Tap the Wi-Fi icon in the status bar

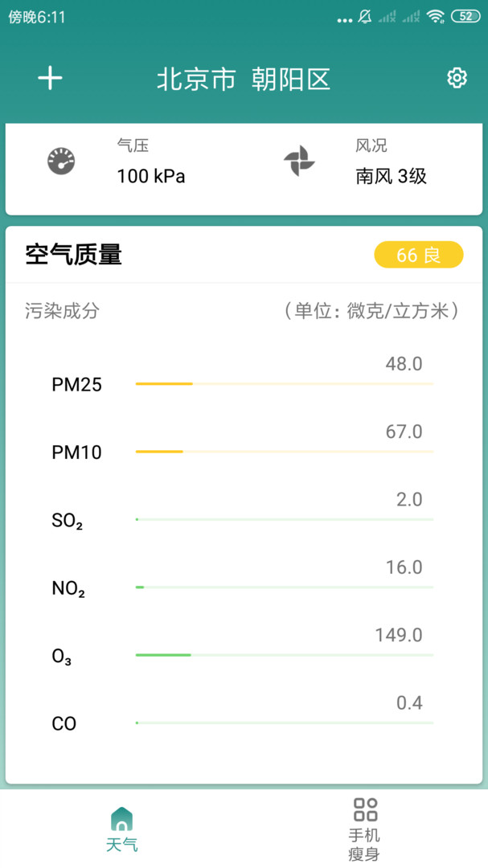tap(435, 16)
